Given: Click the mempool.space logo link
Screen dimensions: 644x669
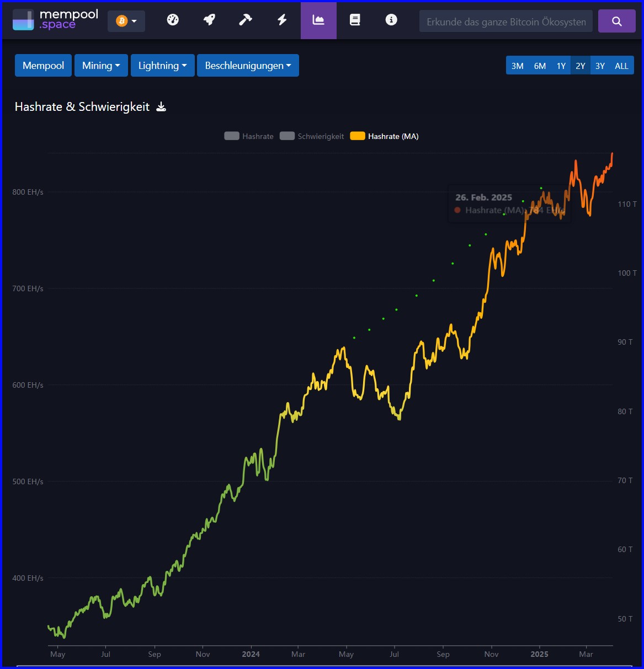Looking at the screenshot, I should click(54, 20).
